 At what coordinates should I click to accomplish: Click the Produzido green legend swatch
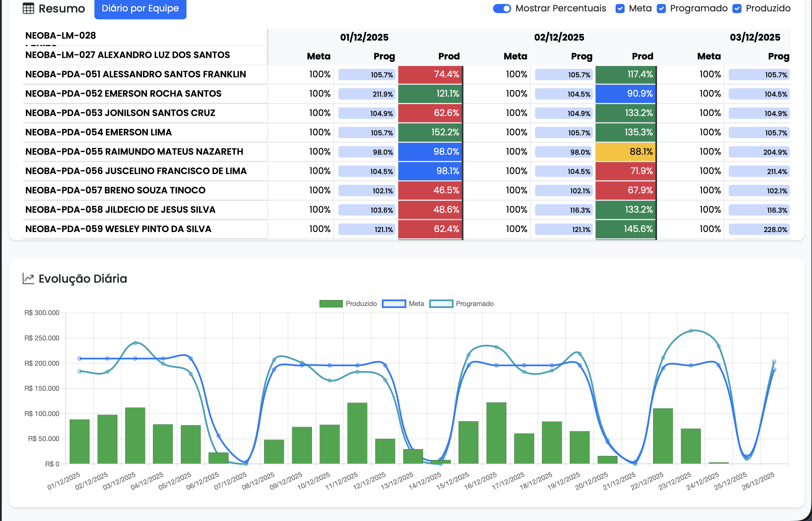click(331, 303)
